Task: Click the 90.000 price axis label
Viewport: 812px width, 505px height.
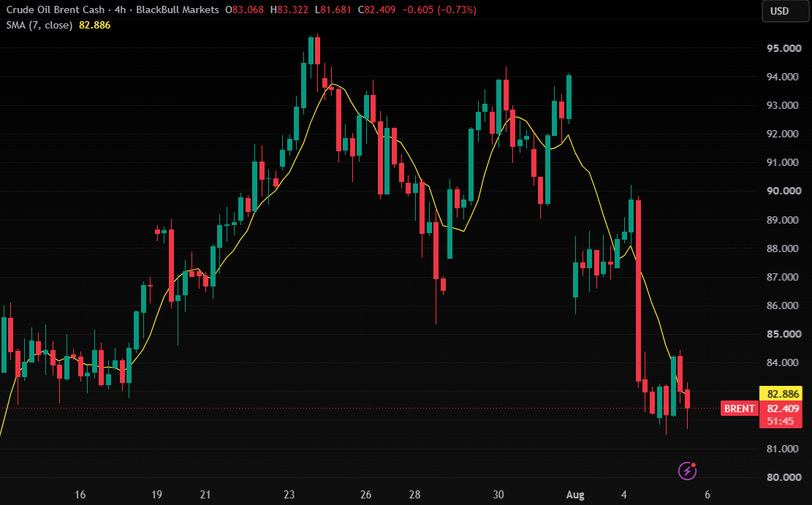Action: point(783,191)
